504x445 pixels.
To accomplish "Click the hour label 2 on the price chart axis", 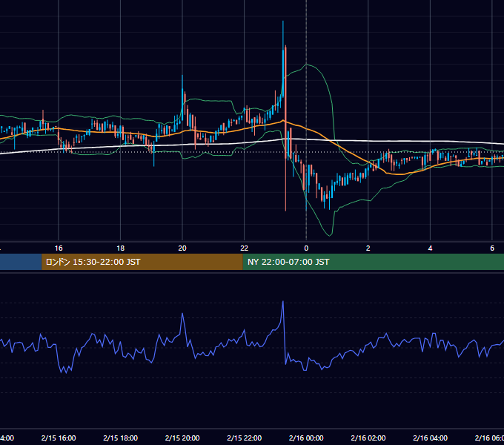I will tap(368, 248).
